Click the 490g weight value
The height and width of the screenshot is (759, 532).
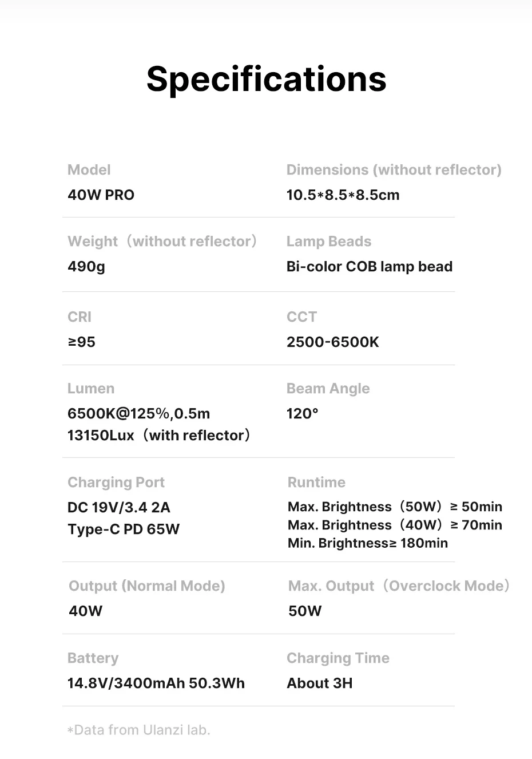(86, 267)
